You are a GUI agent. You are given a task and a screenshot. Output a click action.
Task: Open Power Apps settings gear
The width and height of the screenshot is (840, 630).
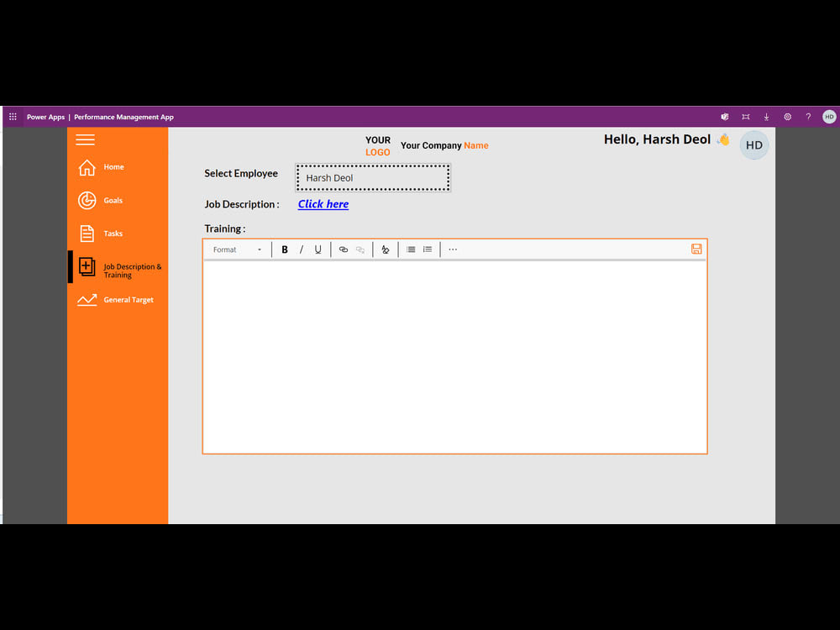coord(787,117)
